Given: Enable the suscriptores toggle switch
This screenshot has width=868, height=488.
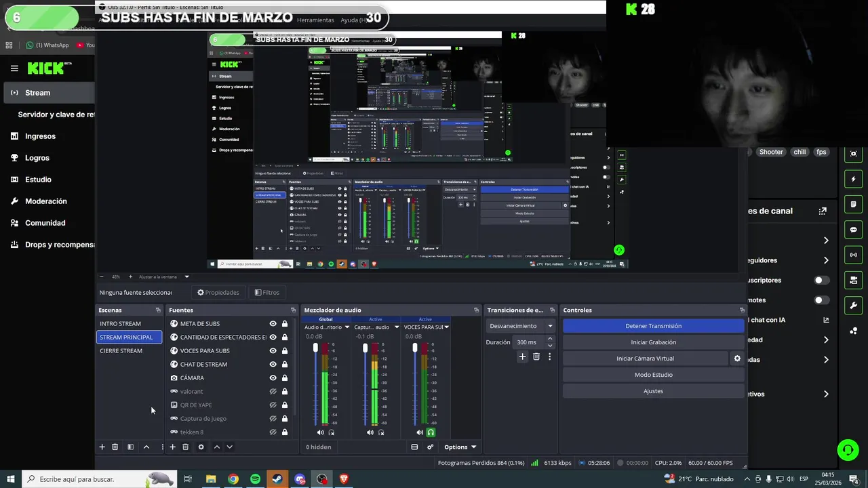Looking at the screenshot, I should point(821,280).
